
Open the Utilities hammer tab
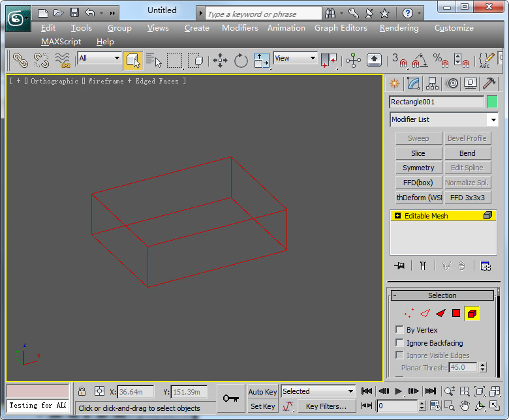point(489,83)
